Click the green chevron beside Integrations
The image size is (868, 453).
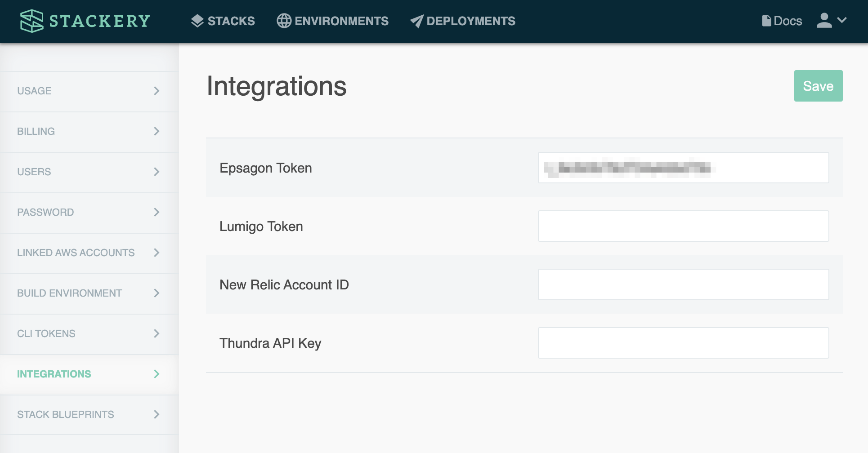157,374
